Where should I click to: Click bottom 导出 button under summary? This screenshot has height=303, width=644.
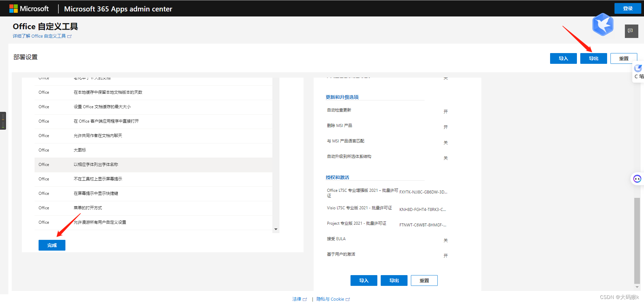pos(394,280)
